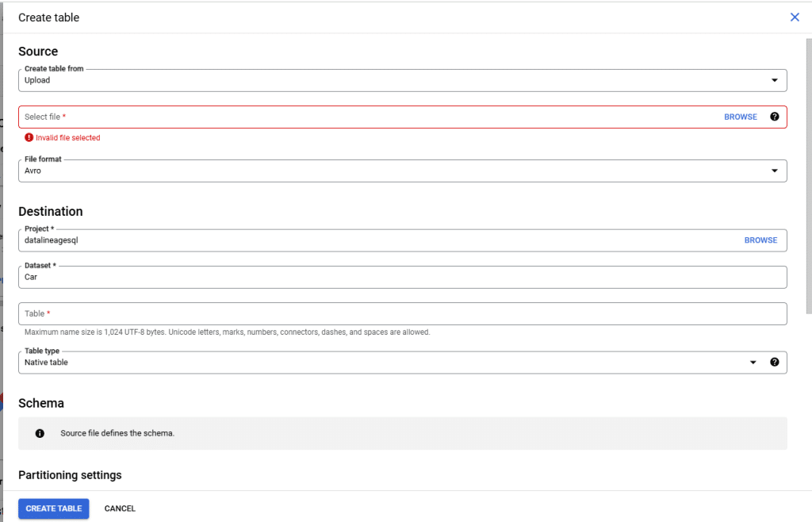Click help icon beside the Table type dropdown
812x522 pixels.
pyautogui.click(x=775, y=362)
